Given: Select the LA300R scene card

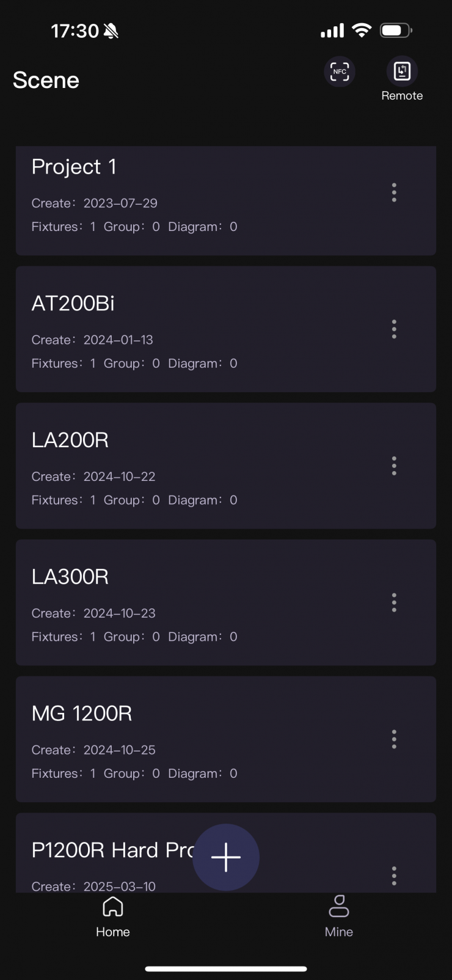Looking at the screenshot, I should pos(183,604).
